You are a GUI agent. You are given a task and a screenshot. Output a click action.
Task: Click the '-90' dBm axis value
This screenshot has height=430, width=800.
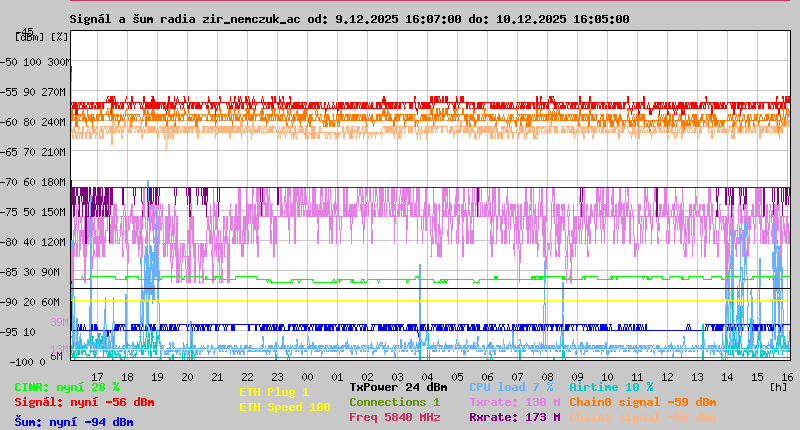[9, 302]
